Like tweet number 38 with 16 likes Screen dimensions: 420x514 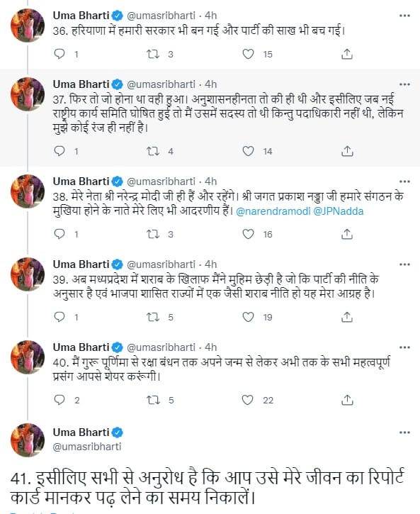click(x=248, y=234)
